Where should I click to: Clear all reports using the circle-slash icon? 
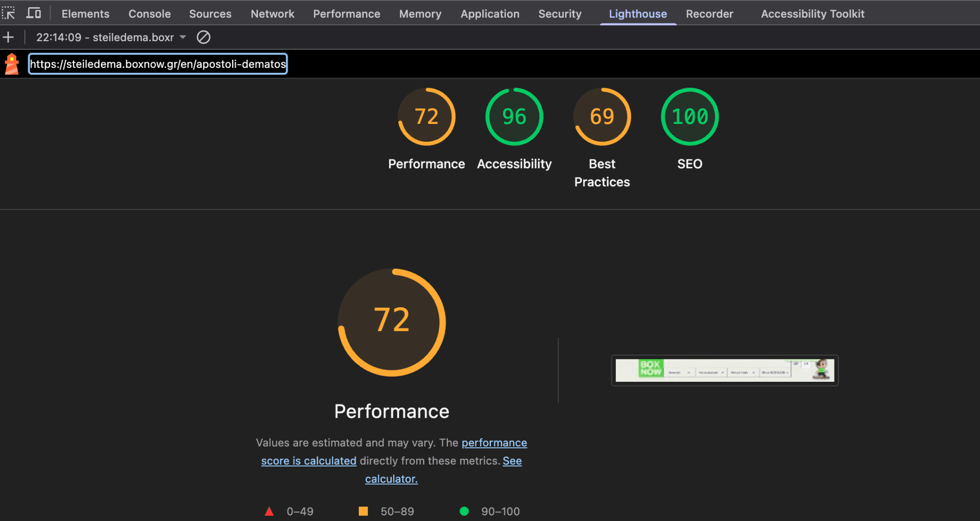(203, 37)
